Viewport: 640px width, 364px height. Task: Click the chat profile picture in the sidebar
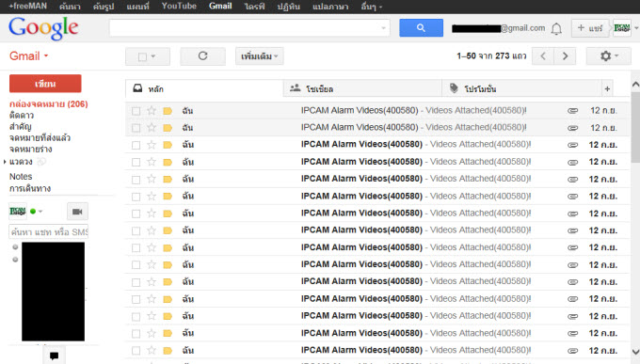pyautogui.click(x=18, y=211)
